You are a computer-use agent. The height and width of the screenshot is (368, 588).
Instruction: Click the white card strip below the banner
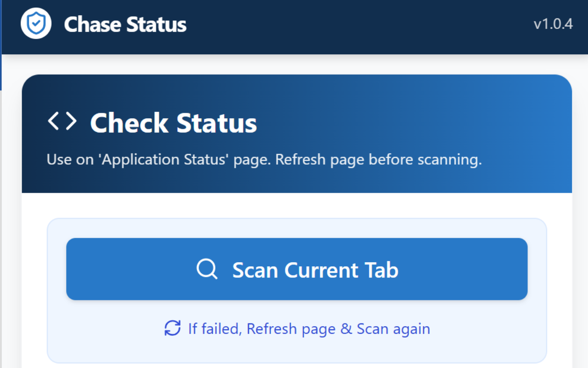tap(297, 205)
